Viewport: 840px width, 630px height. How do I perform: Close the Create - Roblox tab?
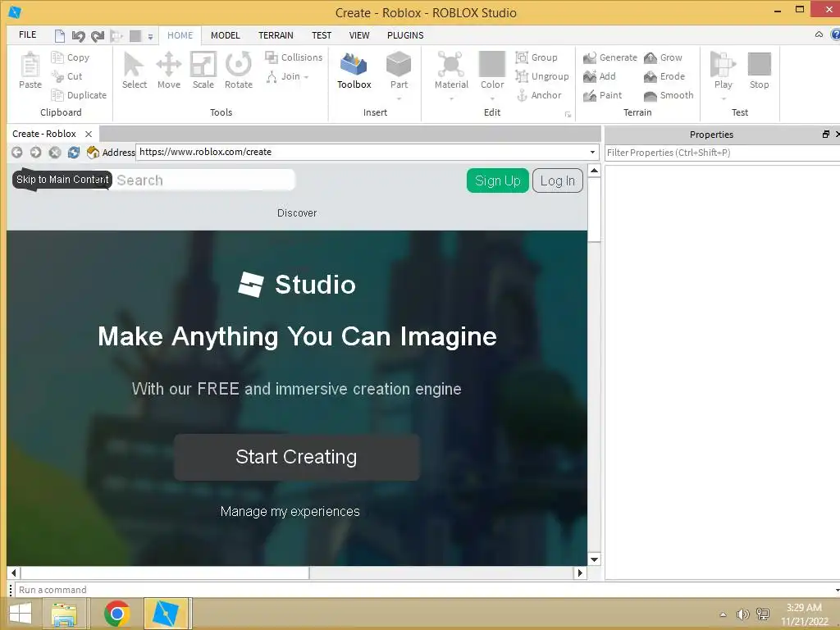point(89,134)
